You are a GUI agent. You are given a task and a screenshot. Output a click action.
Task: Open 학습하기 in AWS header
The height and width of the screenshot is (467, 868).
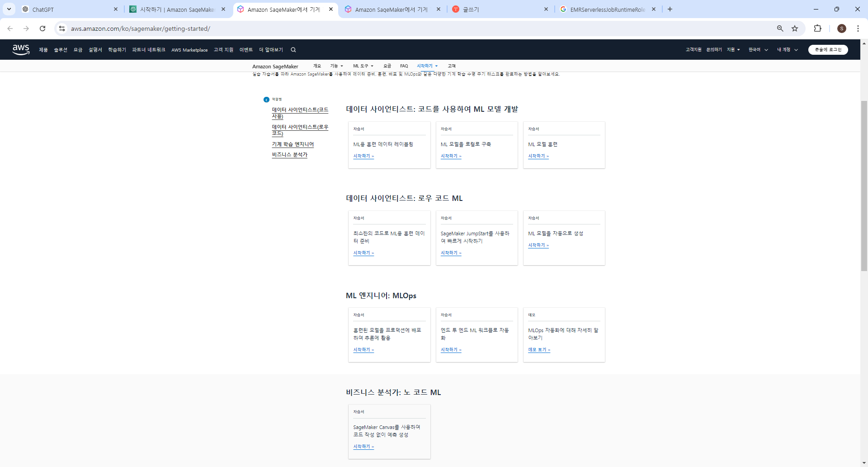[x=117, y=50]
